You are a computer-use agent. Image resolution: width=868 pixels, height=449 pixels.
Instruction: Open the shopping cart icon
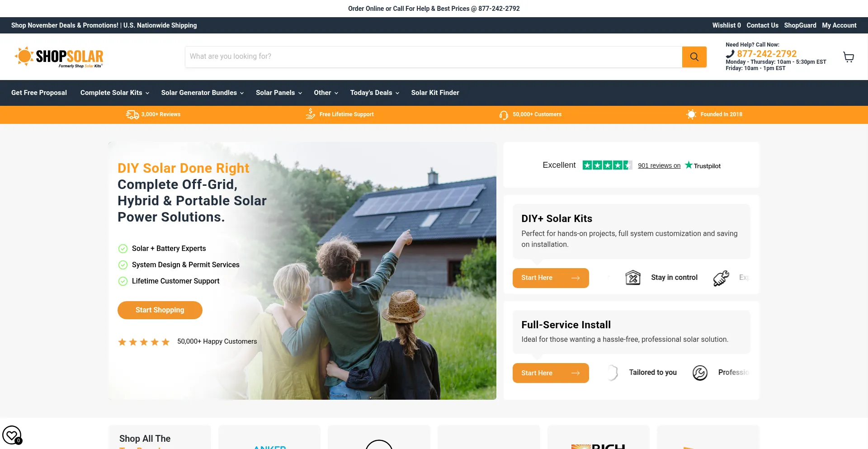point(849,57)
